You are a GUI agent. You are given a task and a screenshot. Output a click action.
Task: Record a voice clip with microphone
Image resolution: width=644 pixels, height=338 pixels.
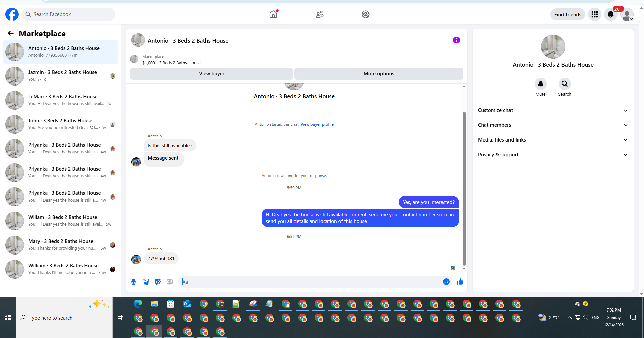133,282
